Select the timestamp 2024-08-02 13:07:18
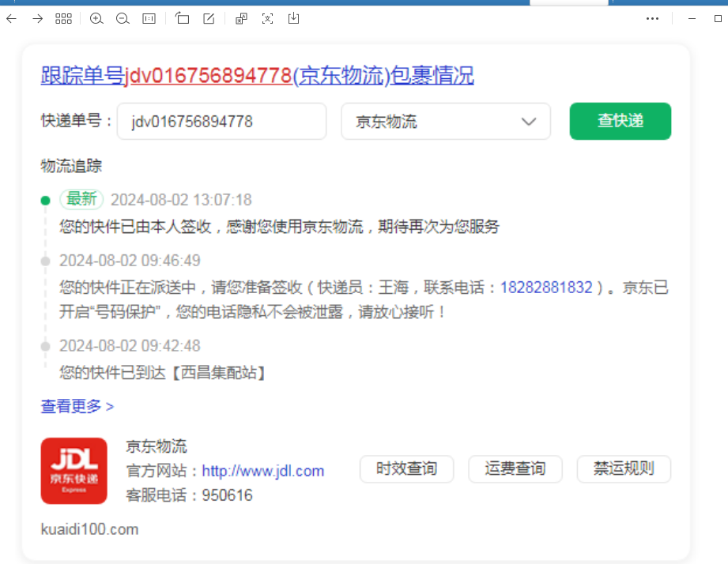The image size is (728, 564). 181,200
